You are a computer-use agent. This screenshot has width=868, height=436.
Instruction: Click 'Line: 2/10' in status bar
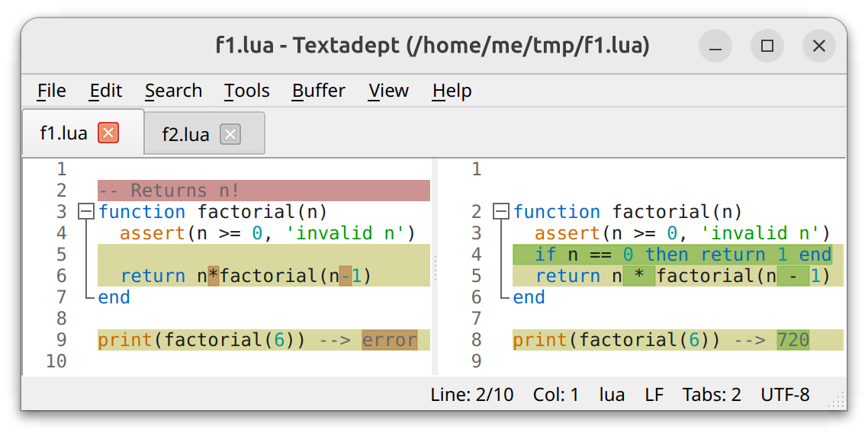tap(472, 395)
